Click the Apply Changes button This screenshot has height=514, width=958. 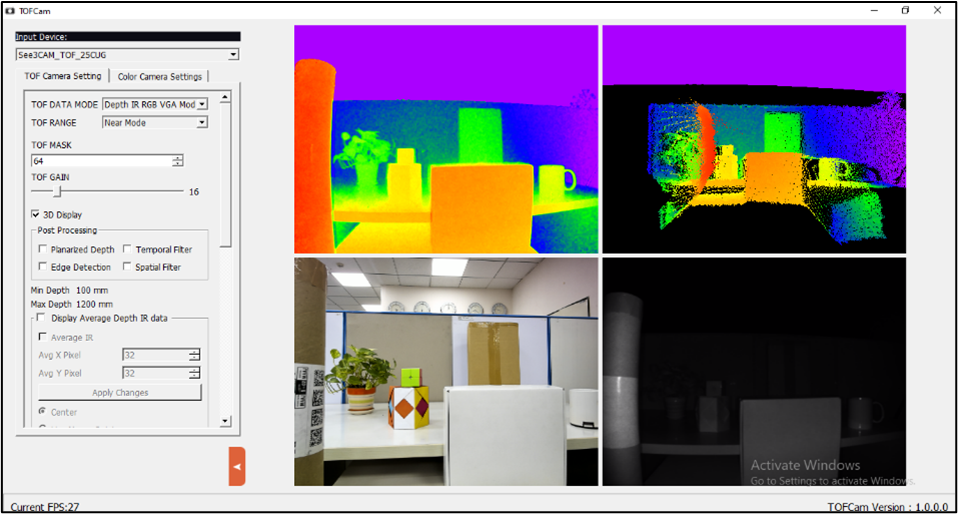[x=120, y=393]
